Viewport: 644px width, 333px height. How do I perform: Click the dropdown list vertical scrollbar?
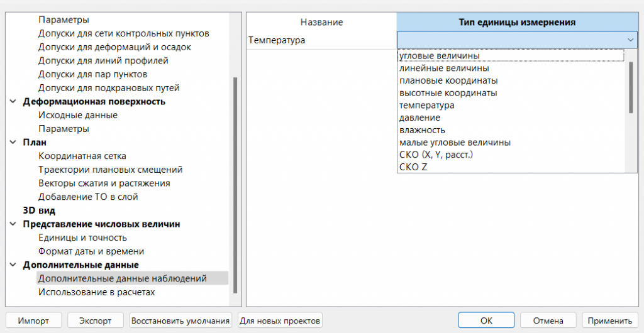pos(631,88)
